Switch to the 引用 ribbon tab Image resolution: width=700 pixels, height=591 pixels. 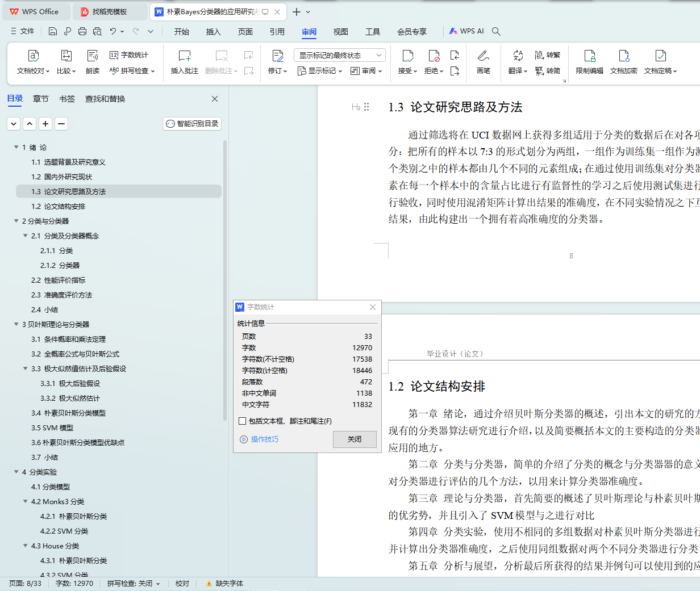coord(277,32)
